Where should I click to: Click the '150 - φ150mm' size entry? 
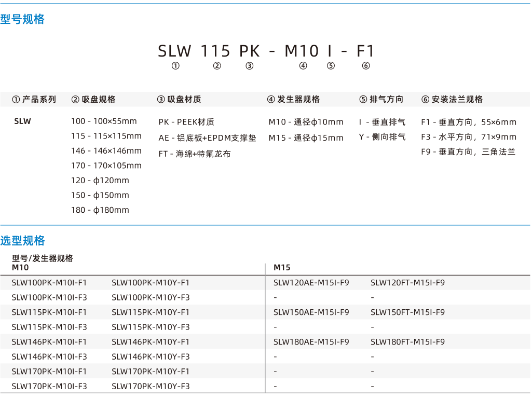(x=100, y=196)
